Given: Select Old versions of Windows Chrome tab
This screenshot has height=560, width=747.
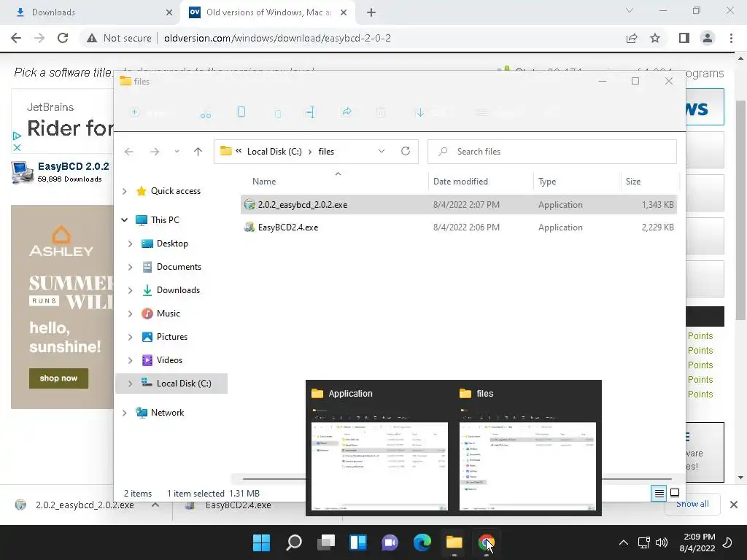Looking at the screenshot, I should [268, 12].
